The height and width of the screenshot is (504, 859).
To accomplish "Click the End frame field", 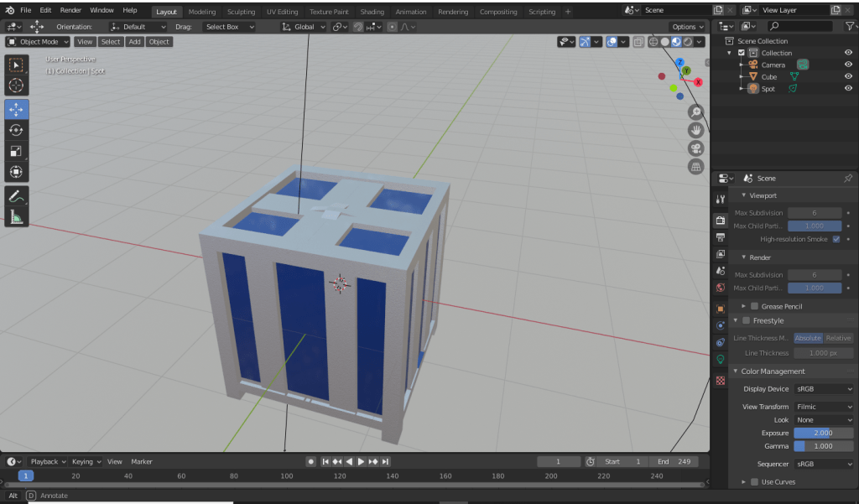I will pos(675,461).
